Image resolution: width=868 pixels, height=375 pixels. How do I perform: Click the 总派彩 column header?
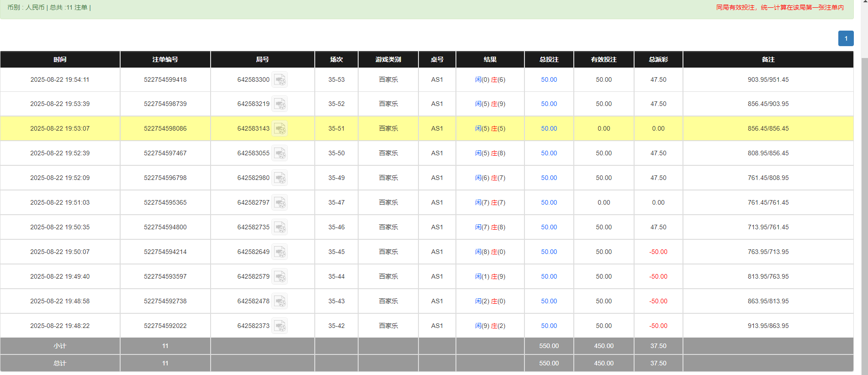coord(658,59)
